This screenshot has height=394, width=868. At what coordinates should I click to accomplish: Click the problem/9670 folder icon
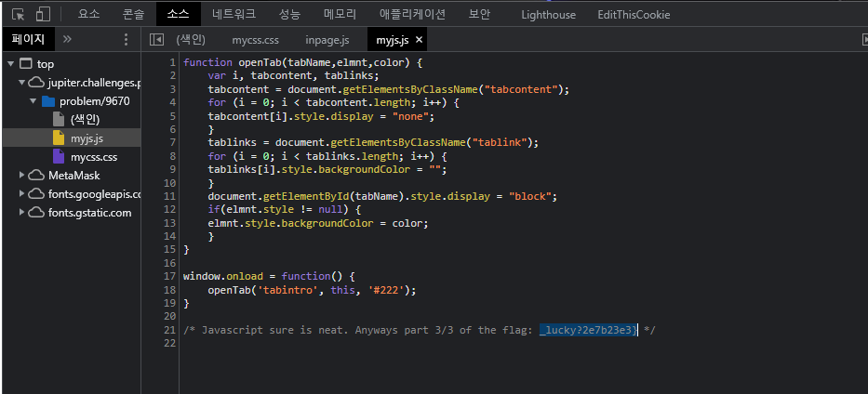48,101
